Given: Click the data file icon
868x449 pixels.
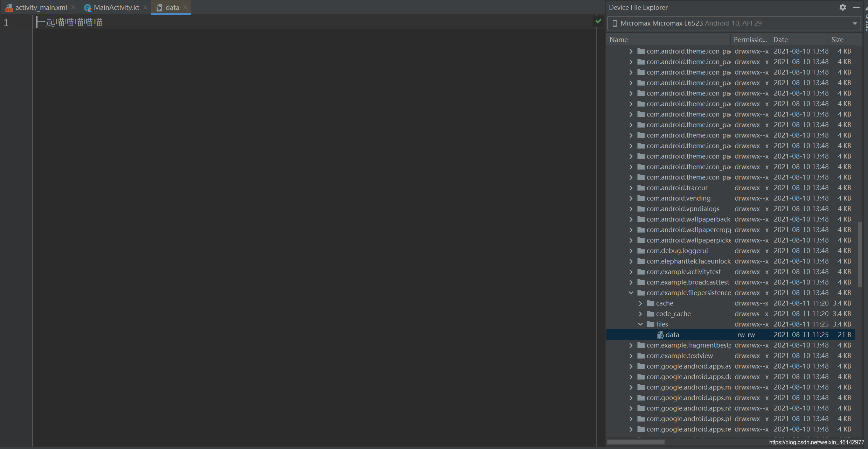Looking at the screenshot, I should 660,335.
